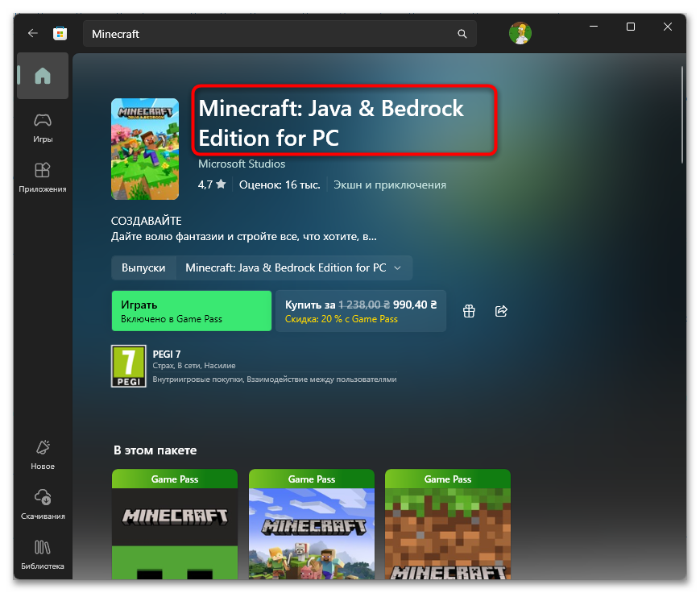
Task: Open the user profile avatar
Action: click(520, 33)
